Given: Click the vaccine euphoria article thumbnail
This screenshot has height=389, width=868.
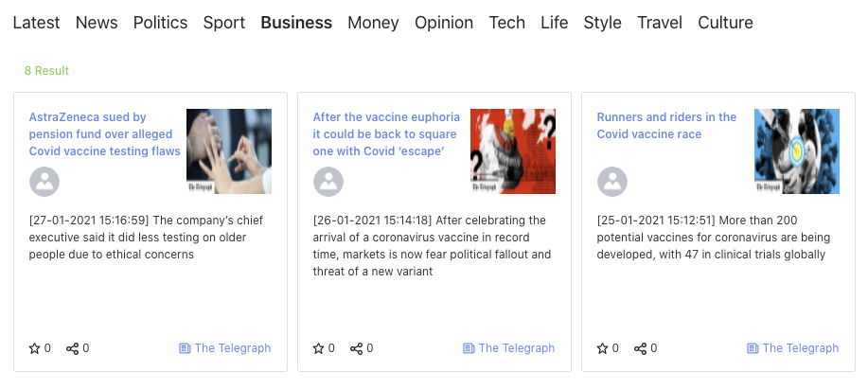Looking at the screenshot, I should (x=513, y=151).
